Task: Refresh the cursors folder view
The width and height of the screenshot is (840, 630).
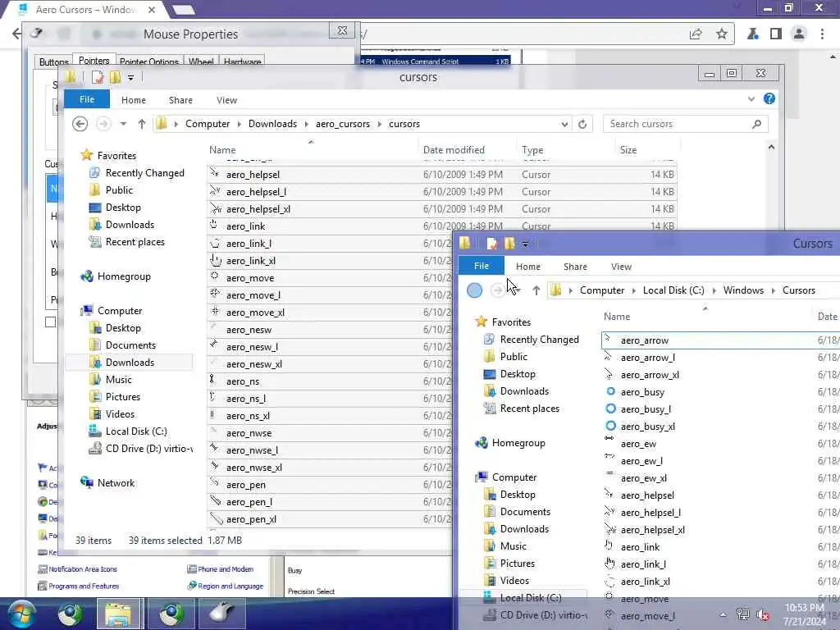Action: [582, 124]
